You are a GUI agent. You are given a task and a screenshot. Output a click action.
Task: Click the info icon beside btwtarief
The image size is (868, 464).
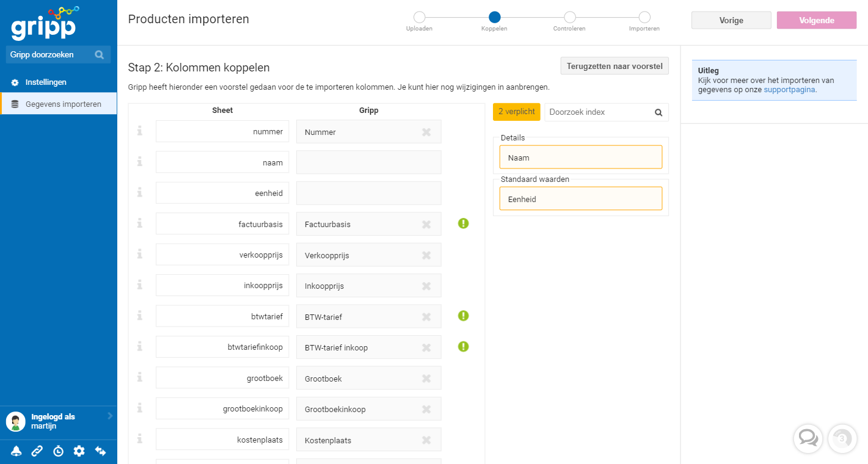140,316
